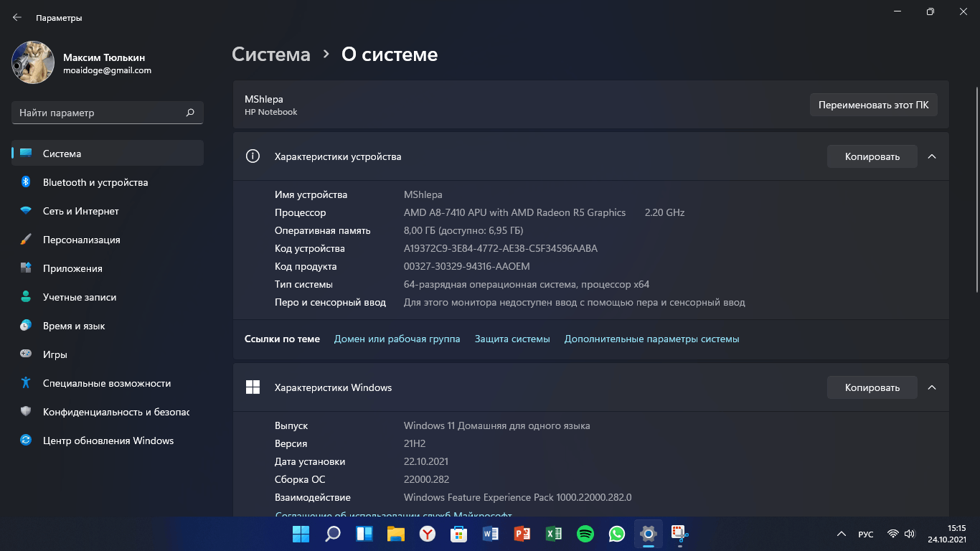Click OS build value 22000.282

pos(427,479)
